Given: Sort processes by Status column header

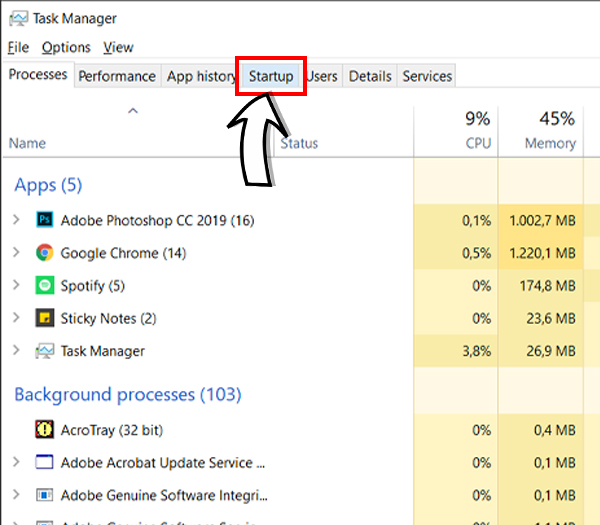Looking at the screenshot, I should click(299, 143).
